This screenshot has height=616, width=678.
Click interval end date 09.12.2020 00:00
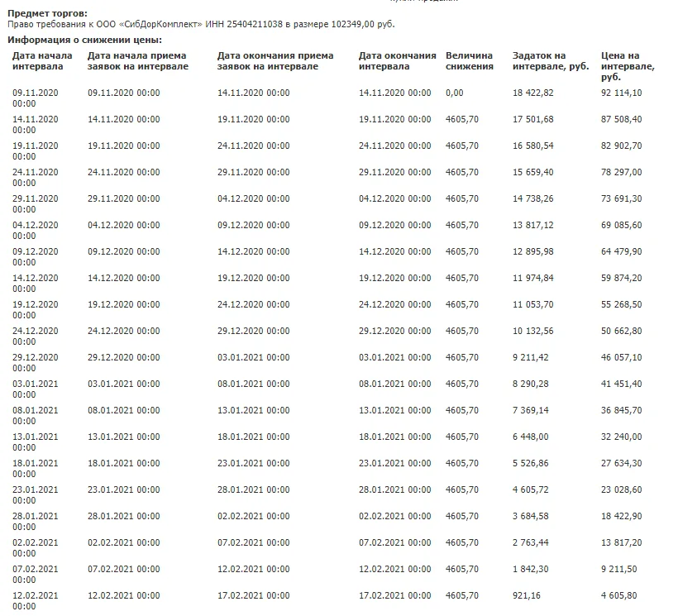(394, 225)
